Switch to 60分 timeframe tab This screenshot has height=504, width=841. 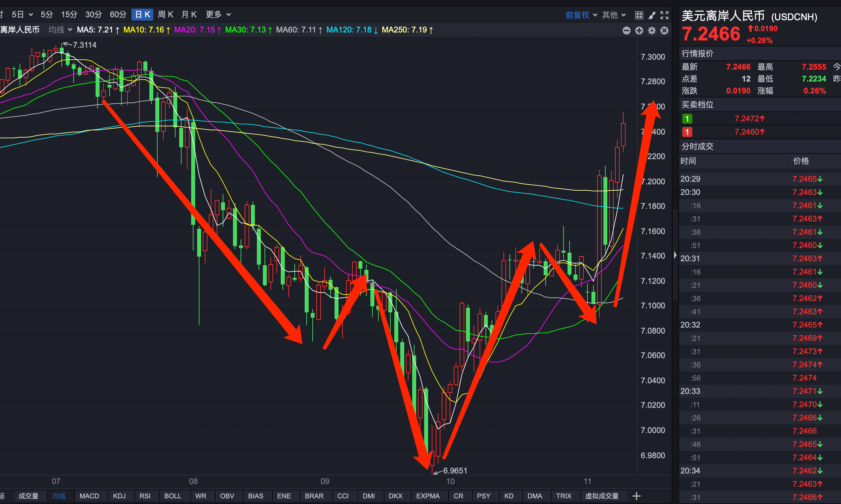point(118,15)
